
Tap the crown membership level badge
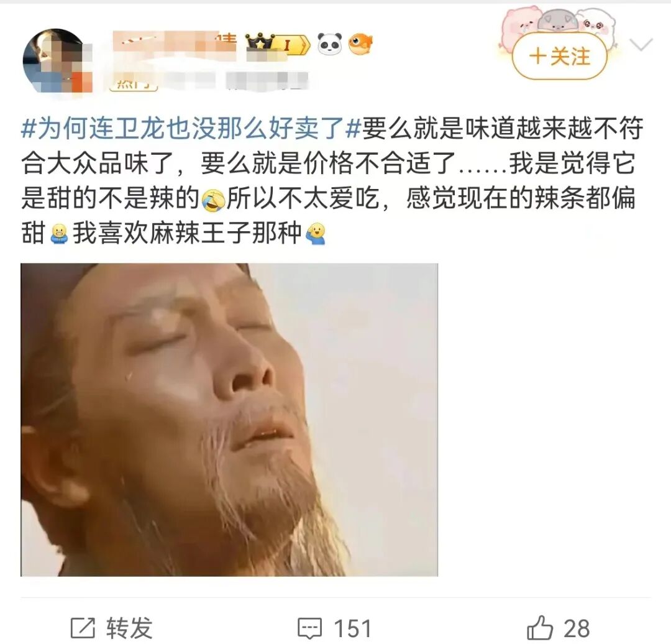(278, 44)
